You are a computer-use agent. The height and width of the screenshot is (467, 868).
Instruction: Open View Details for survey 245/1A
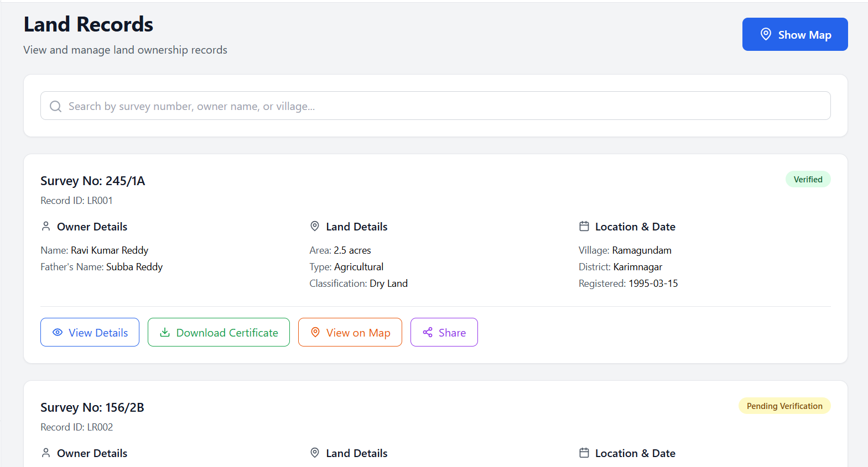pos(90,332)
